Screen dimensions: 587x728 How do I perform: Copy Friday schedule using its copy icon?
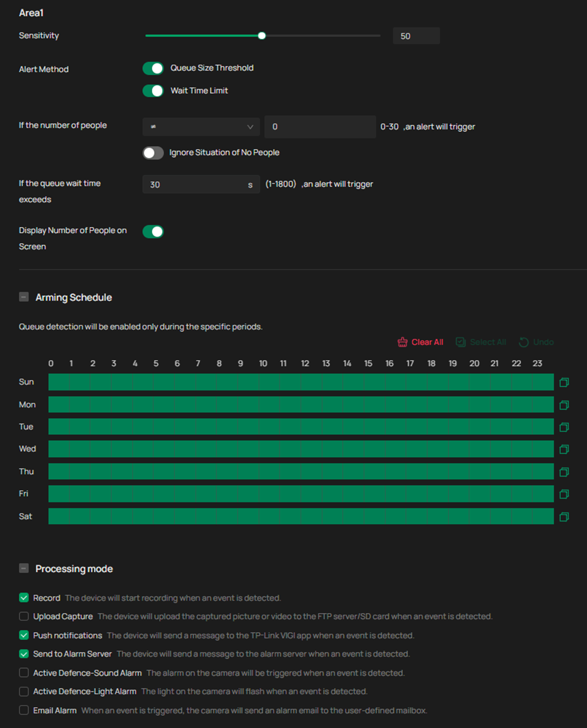click(x=564, y=494)
